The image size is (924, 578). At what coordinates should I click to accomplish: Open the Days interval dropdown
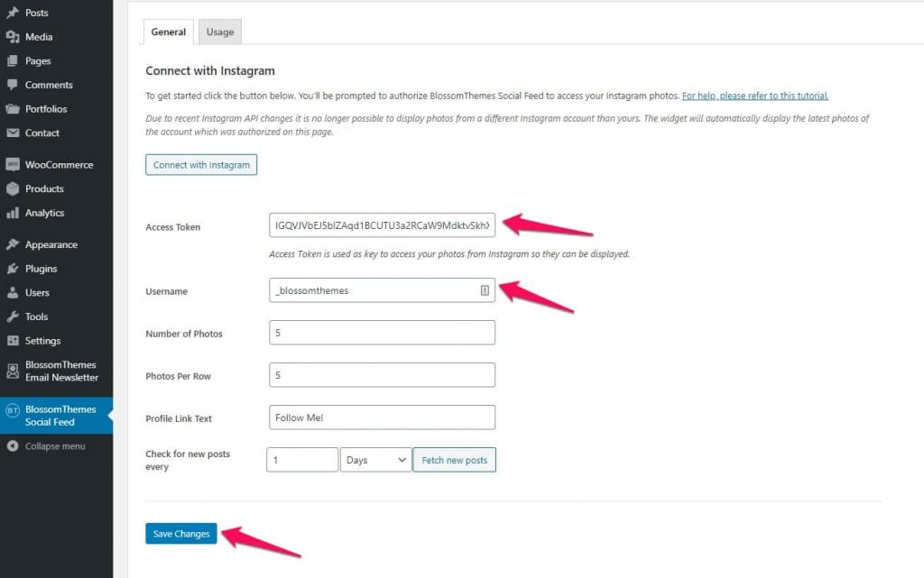(x=375, y=459)
